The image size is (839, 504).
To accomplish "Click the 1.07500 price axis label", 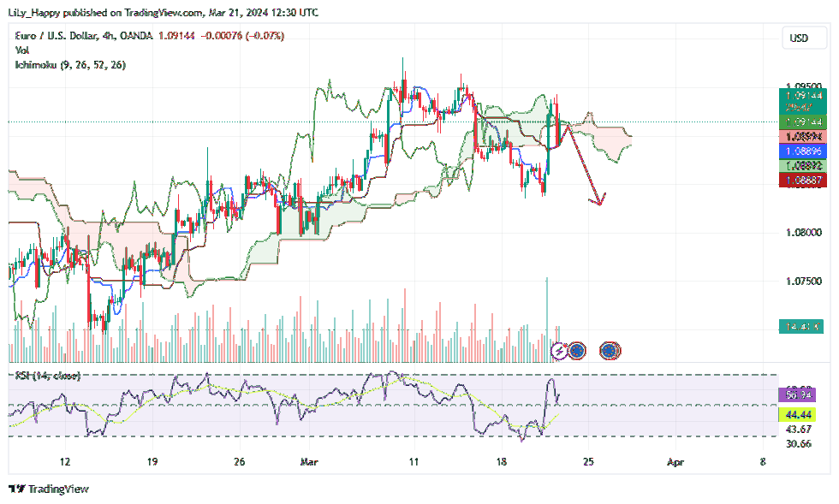I will [804, 282].
